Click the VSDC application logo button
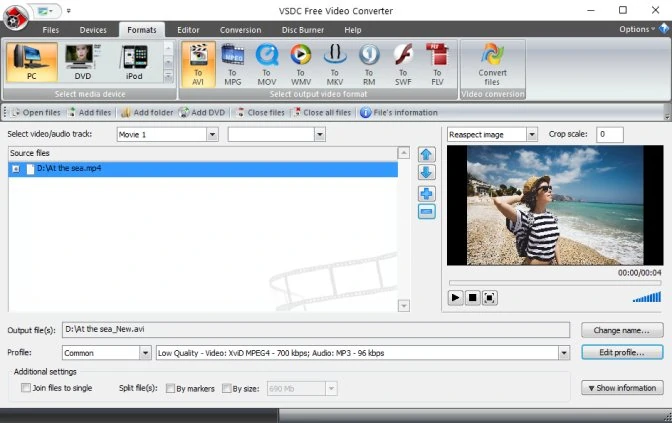Viewport: 672px width, 423px height. [x=15, y=17]
